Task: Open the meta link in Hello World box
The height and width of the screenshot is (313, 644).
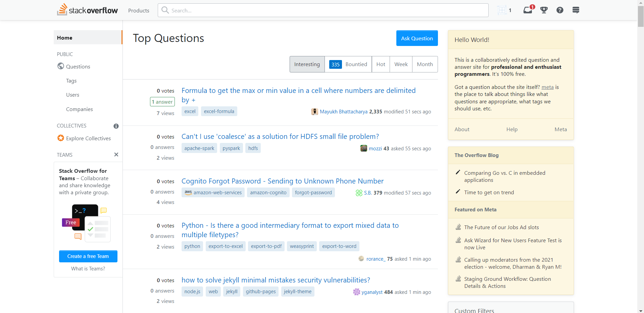Action: coord(547,87)
